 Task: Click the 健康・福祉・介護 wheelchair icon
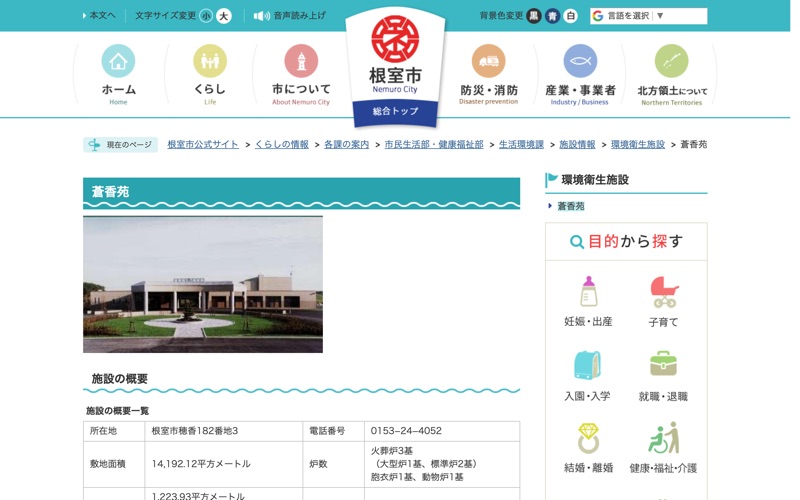coord(664,438)
